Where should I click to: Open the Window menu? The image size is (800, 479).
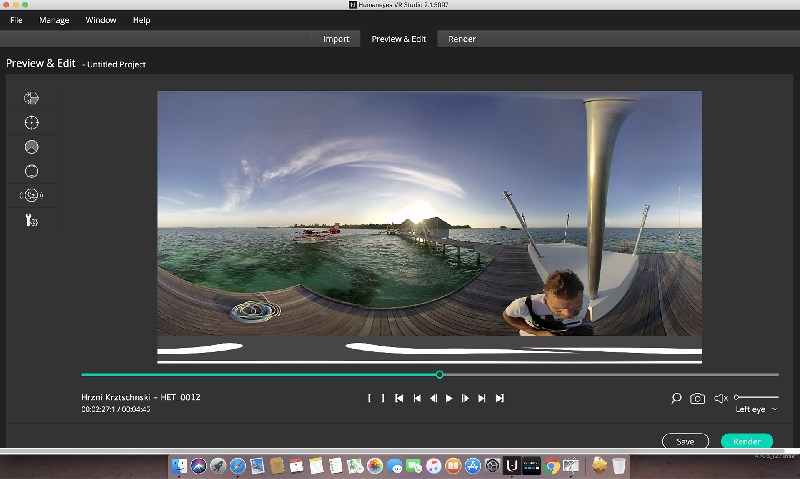pyautogui.click(x=101, y=20)
